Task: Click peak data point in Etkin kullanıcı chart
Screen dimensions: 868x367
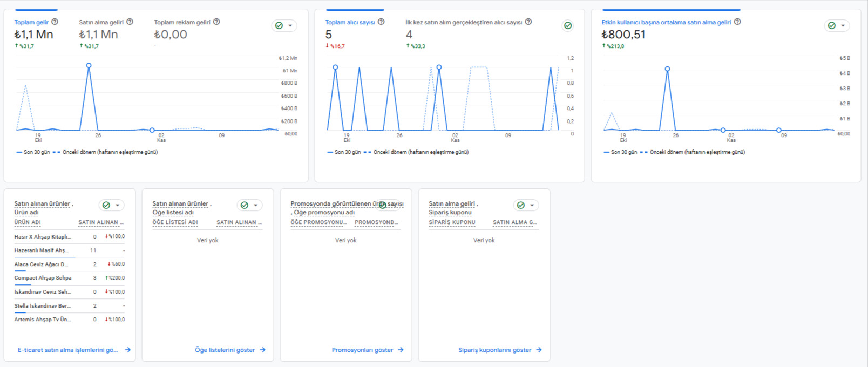Action: click(x=668, y=69)
